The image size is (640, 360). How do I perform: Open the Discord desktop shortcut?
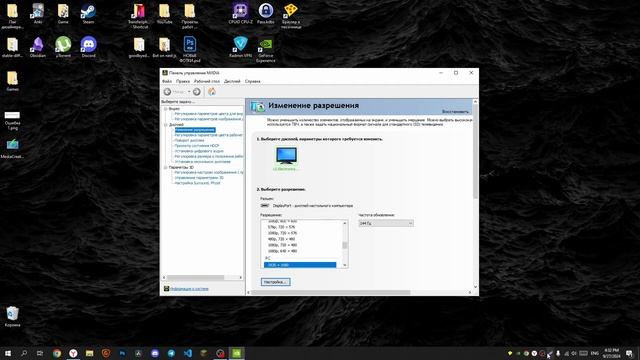click(x=88, y=47)
